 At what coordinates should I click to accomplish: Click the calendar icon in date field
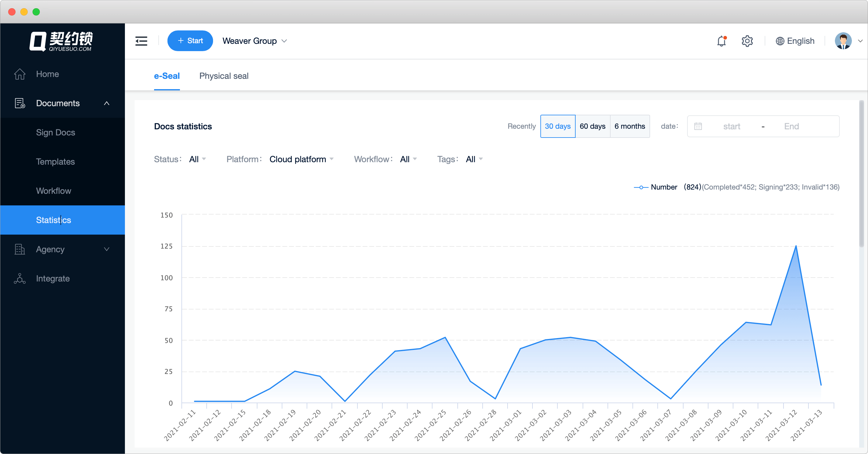click(698, 126)
